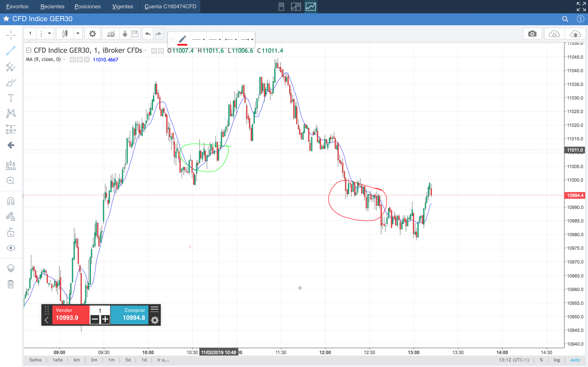Delete drawings with the trash icon
Viewport: 588px width, 367px height.
[10, 284]
